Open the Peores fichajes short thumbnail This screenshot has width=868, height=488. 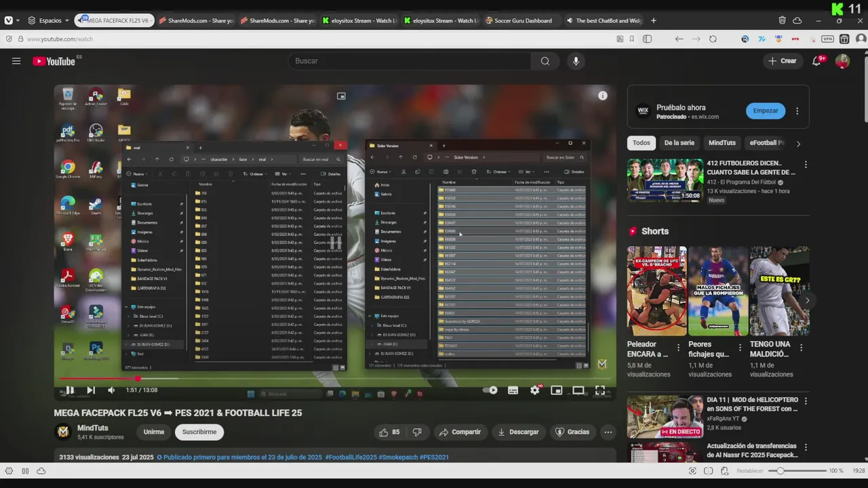click(718, 291)
